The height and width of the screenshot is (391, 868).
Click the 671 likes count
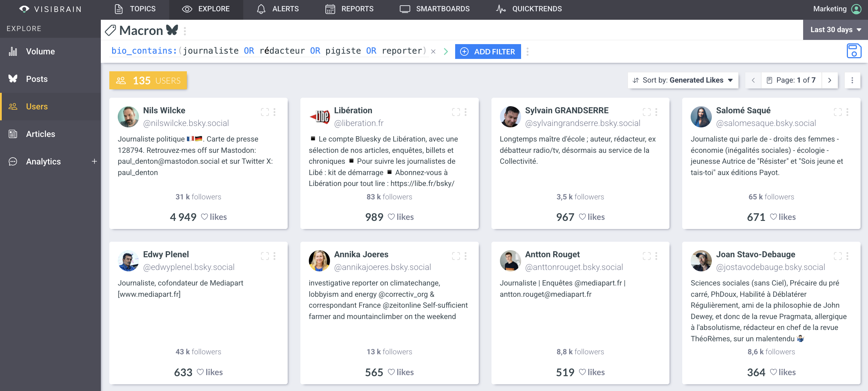[x=771, y=217]
